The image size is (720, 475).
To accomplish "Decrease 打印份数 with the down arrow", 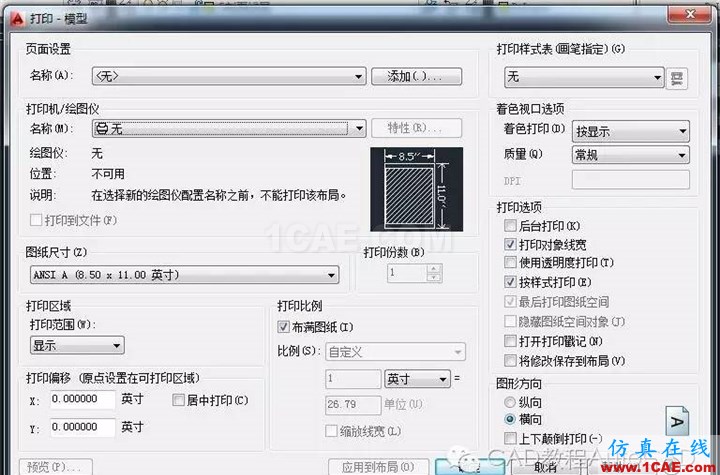I will 434,277.
